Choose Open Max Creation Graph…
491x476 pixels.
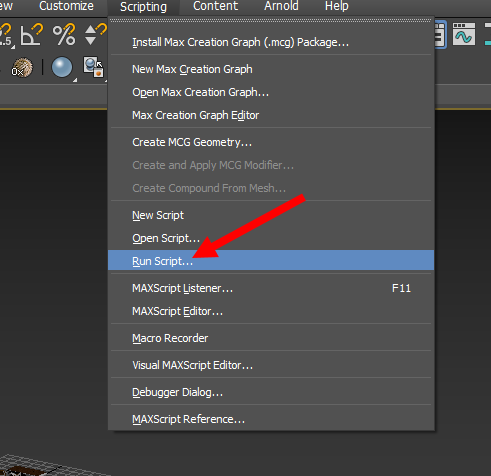(271, 92)
